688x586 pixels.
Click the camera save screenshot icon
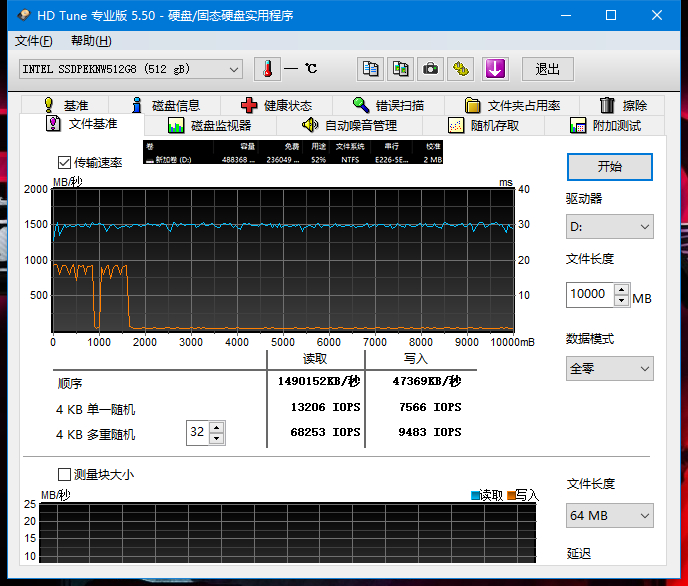[430, 69]
